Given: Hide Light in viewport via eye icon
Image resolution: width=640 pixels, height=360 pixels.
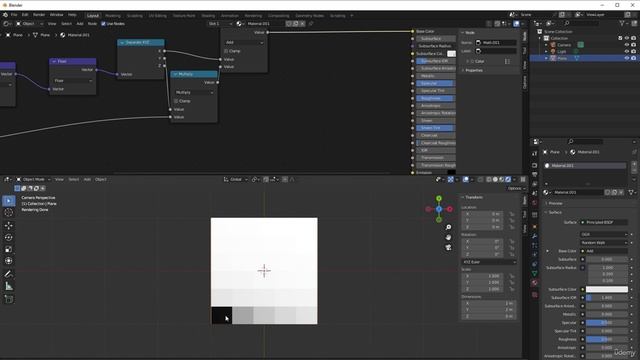Looking at the screenshot, I should point(627,51).
